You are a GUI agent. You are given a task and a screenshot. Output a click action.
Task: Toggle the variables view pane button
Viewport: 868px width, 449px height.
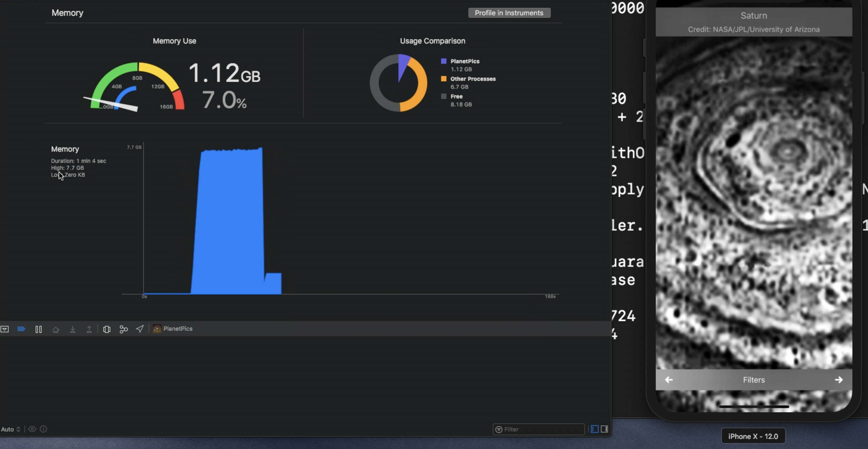[x=595, y=429]
